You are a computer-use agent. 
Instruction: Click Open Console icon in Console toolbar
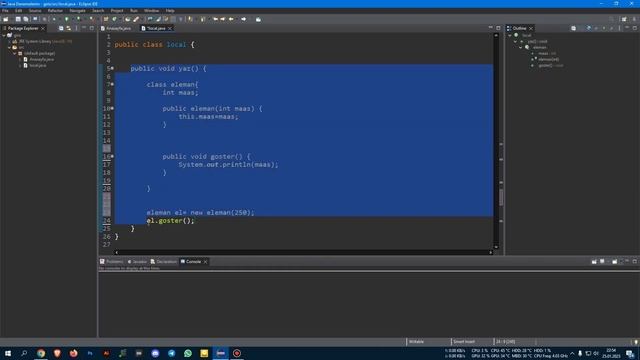tap(615, 262)
